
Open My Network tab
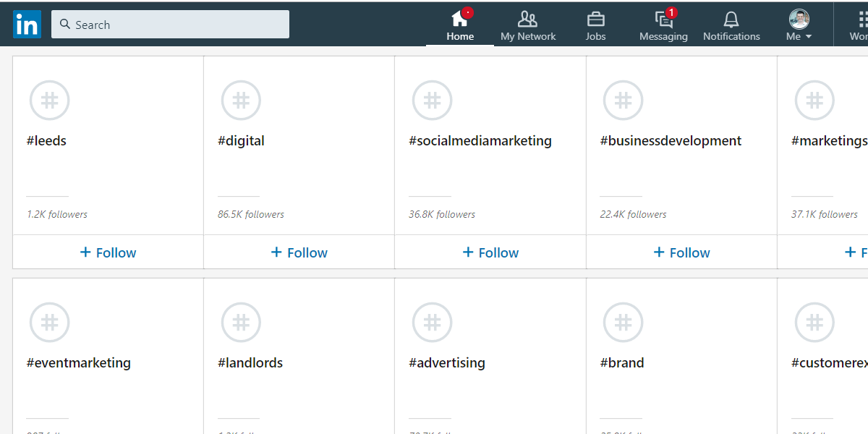click(x=528, y=25)
